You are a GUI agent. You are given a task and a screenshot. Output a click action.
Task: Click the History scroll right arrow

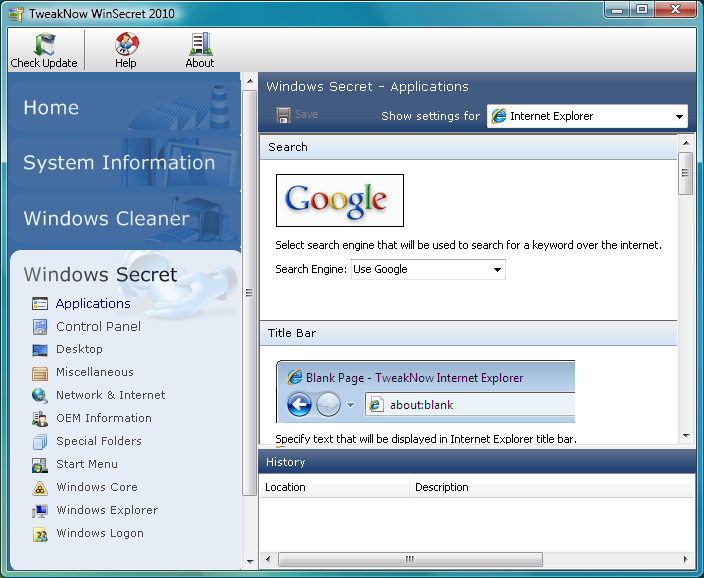click(686, 560)
